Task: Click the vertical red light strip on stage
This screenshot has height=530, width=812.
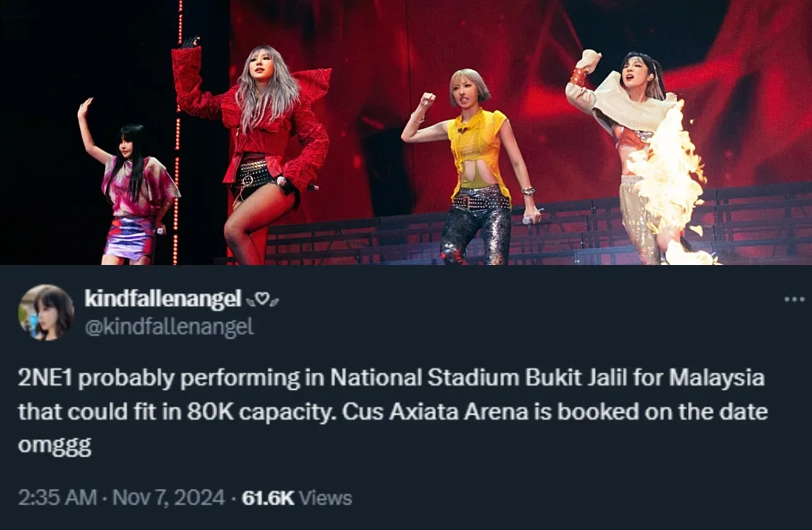Action: point(179,128)
